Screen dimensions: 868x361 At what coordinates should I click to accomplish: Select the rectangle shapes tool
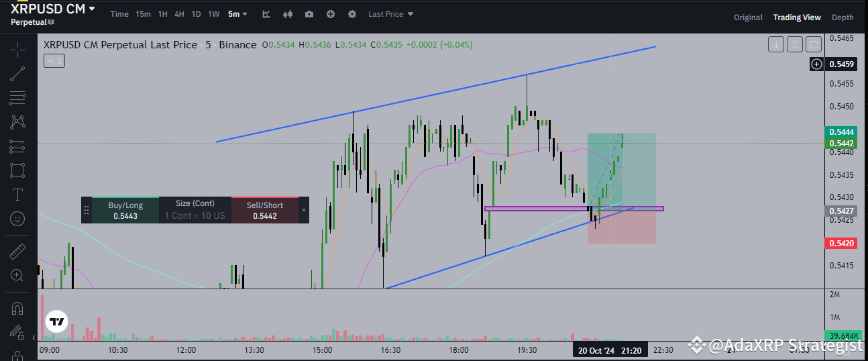18,170
